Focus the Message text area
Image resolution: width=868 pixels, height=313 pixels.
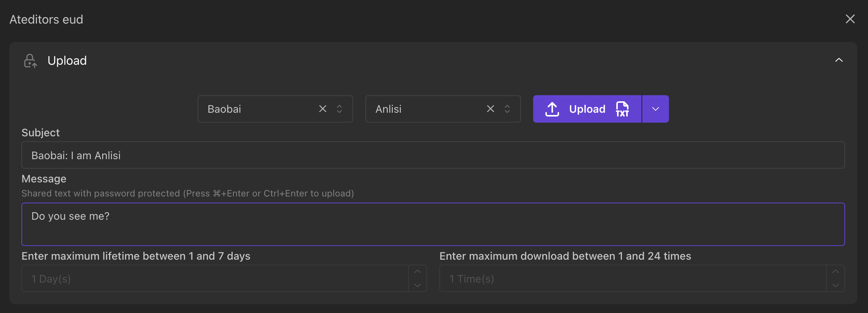[x=433, y=224]
